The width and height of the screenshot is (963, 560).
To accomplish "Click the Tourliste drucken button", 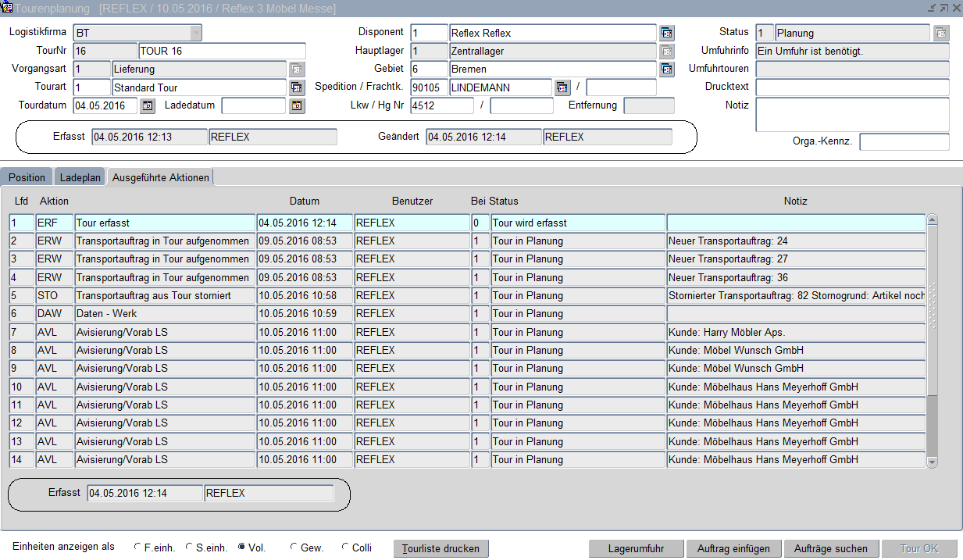I will (x=440, y=548).
